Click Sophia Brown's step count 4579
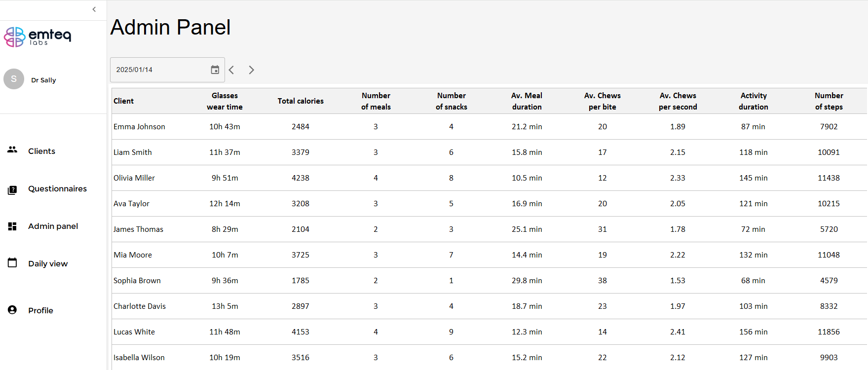The image size is (868, 370). pos(829,281)
